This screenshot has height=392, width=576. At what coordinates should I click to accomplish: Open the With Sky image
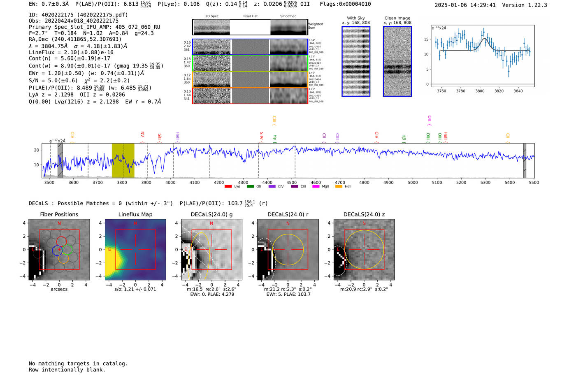[356, 61]
